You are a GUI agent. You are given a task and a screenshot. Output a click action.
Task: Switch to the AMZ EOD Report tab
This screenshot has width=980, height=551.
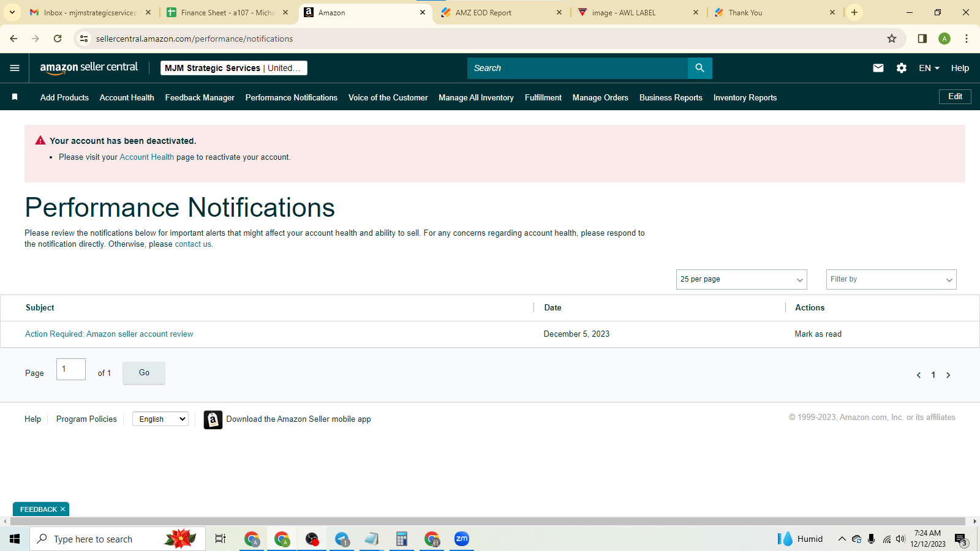(x=501, y=12)
